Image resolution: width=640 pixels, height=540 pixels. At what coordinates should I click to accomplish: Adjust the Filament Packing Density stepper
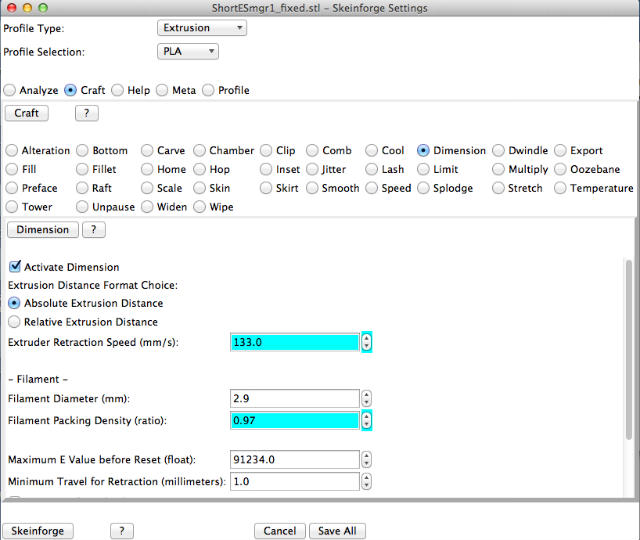coord(367,420)
